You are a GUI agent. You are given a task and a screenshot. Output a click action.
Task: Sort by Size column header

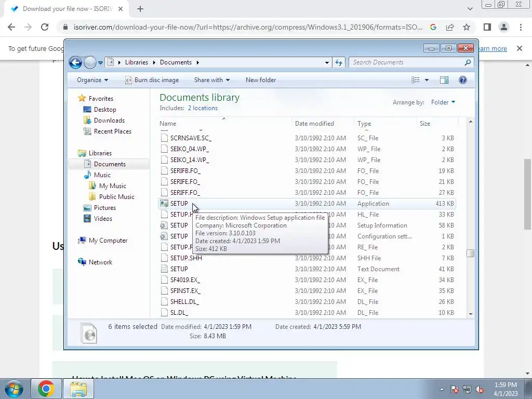coord(437,124)
